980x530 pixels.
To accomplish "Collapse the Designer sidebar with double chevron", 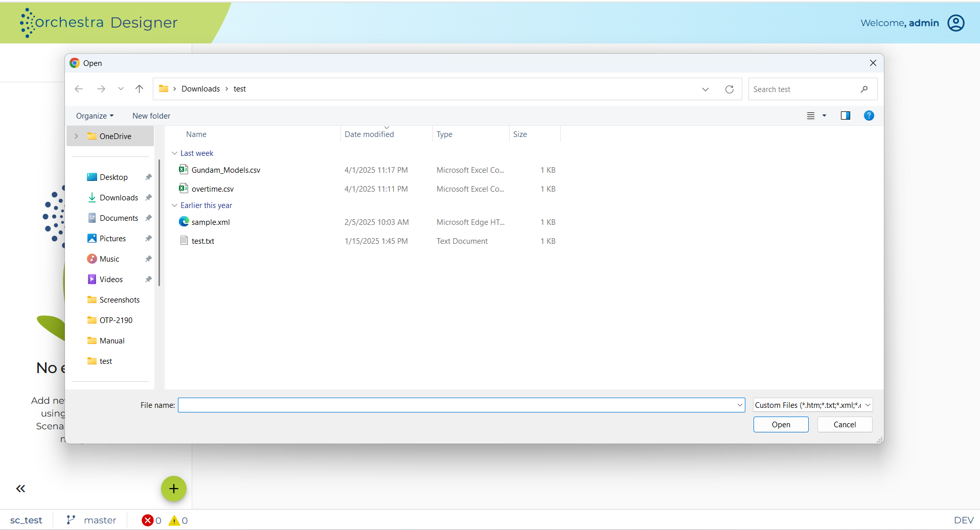I will click(x=20, y=489).
